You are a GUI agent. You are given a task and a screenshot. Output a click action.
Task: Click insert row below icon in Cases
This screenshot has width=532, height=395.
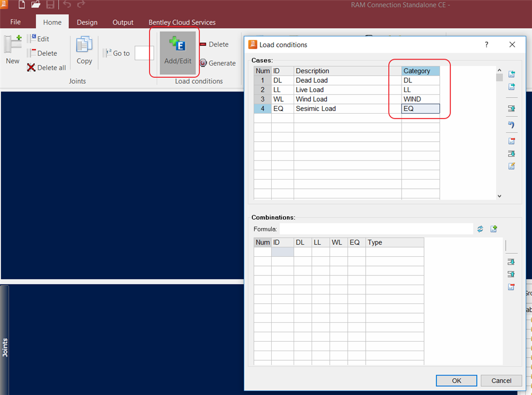512,153
